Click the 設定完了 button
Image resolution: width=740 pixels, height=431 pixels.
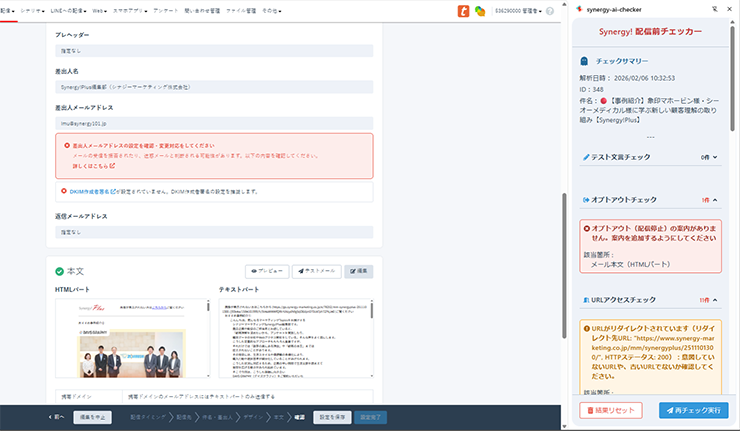click(x=370, y=417)
